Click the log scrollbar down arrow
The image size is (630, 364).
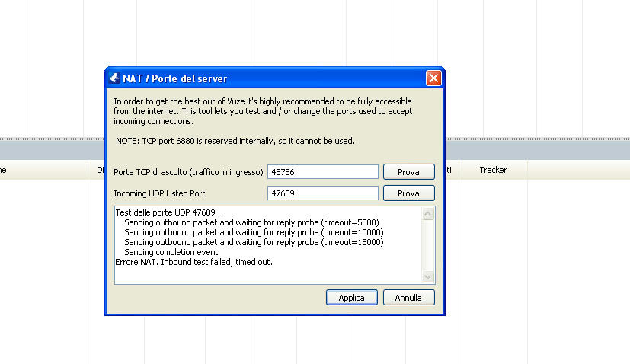click(x=427, y=277)
